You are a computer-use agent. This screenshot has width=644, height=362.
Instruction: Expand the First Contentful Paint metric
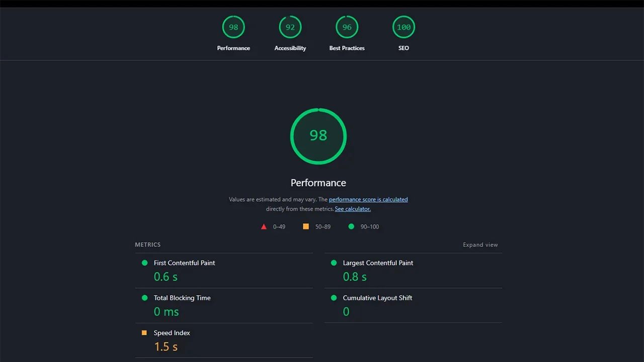coord(224,270)
